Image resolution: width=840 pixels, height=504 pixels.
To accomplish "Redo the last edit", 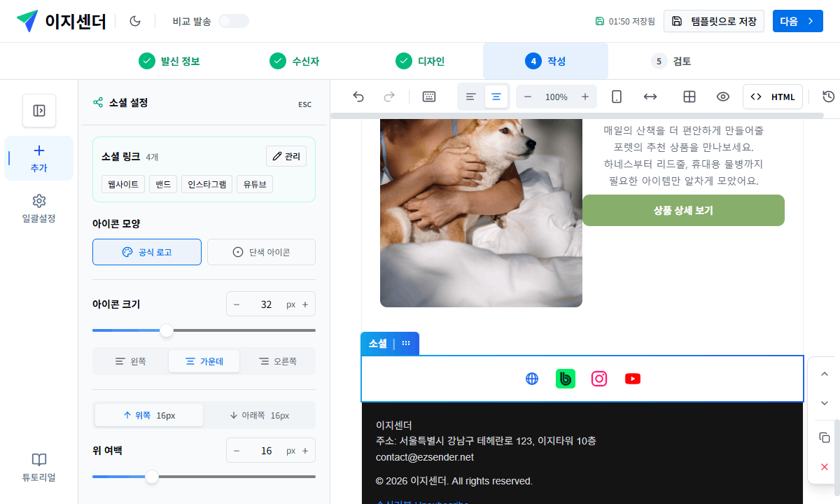I will [389, 97].
